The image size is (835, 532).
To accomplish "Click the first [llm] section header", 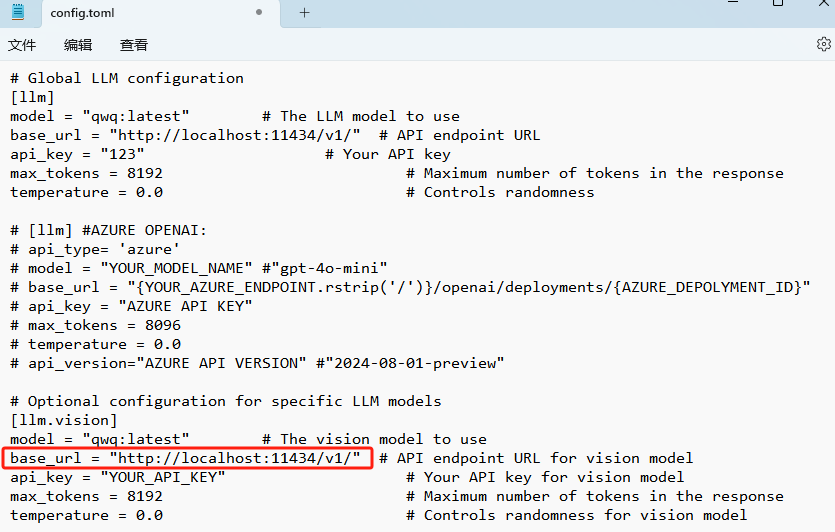I will 32,97.
